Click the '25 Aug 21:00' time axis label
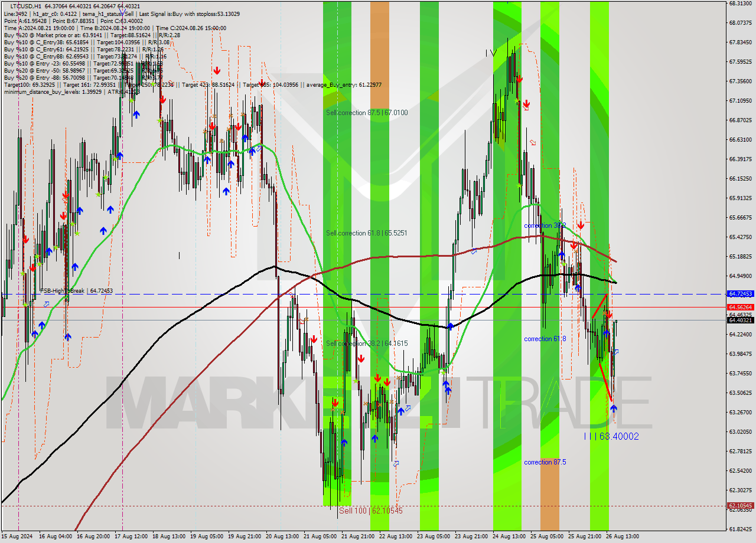The image size is (756, 543). pyautogui.click(x=585, y=537)
